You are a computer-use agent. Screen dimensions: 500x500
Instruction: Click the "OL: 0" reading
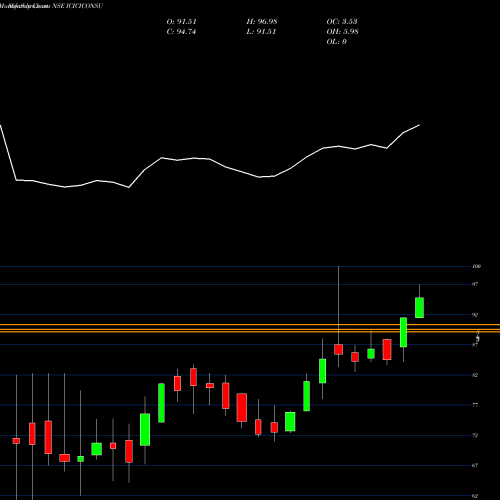click(336, 42)
